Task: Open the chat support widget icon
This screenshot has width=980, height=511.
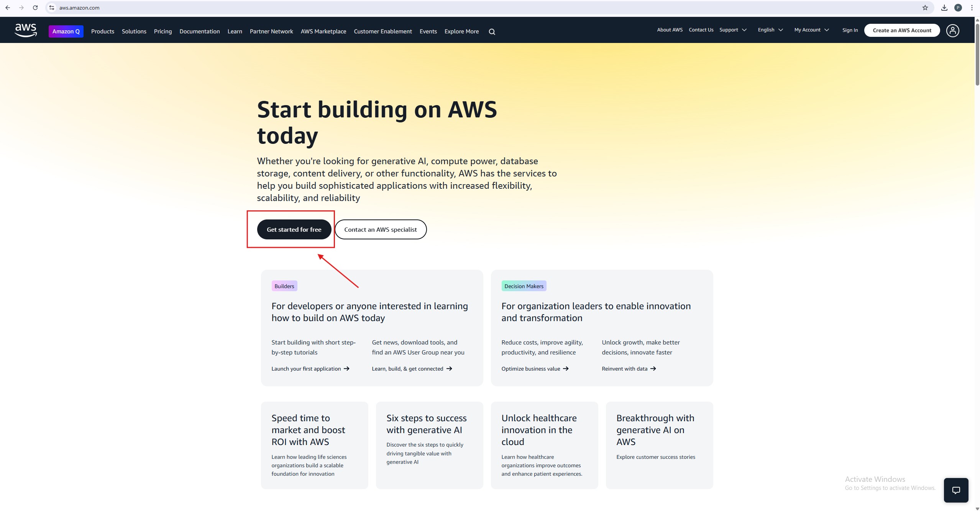Action: click(956, 490)
